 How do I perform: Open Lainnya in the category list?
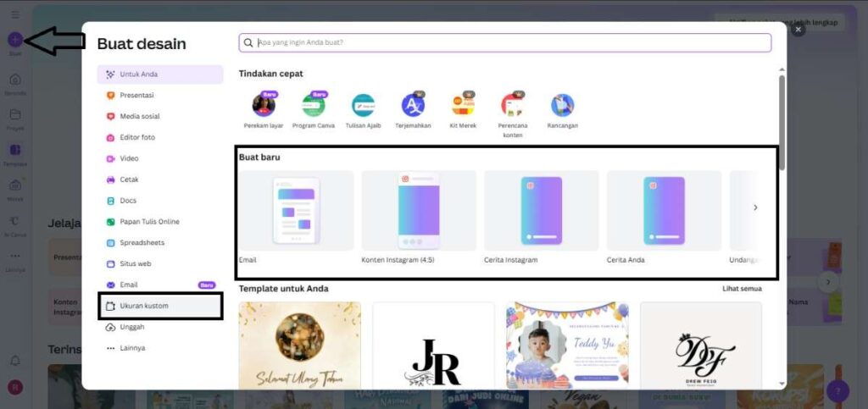(160, 348)
